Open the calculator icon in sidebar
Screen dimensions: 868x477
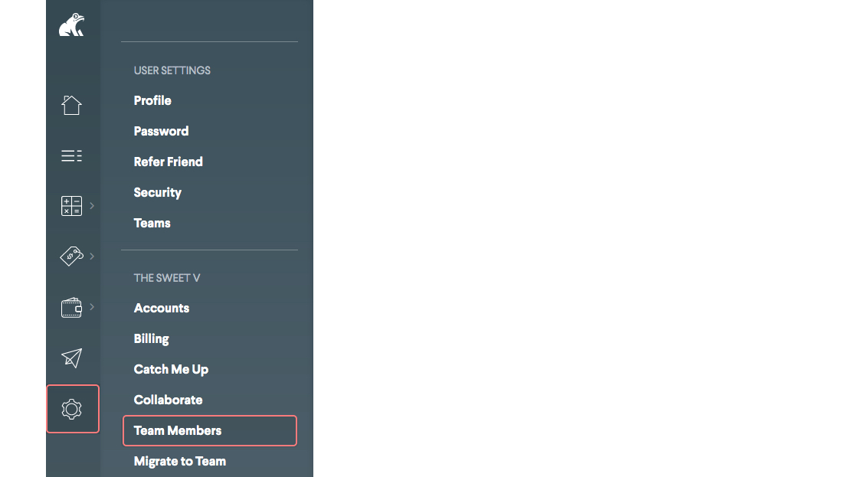click(x=71, y=206)
